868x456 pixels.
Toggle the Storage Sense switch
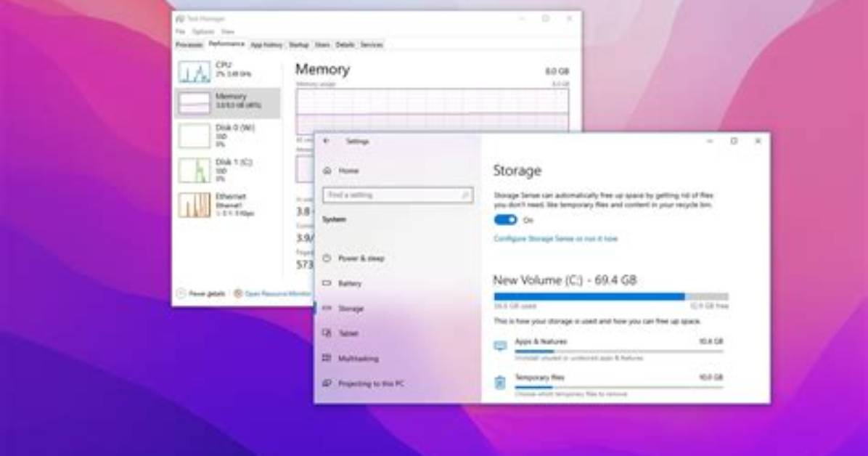click(x=505, y=220)
